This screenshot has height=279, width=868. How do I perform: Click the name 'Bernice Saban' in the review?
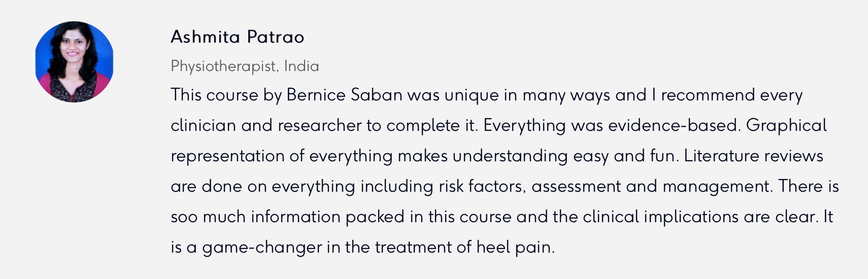(x=344, y=95)
